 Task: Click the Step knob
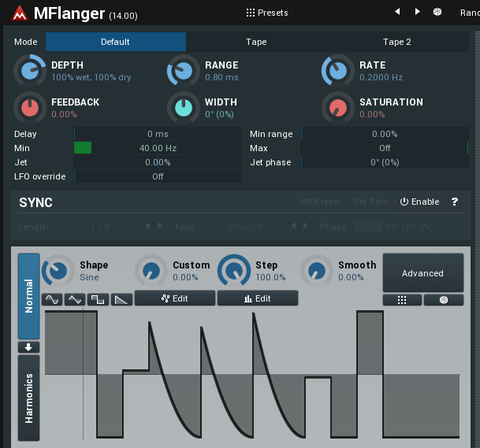(x=234, y=270)
